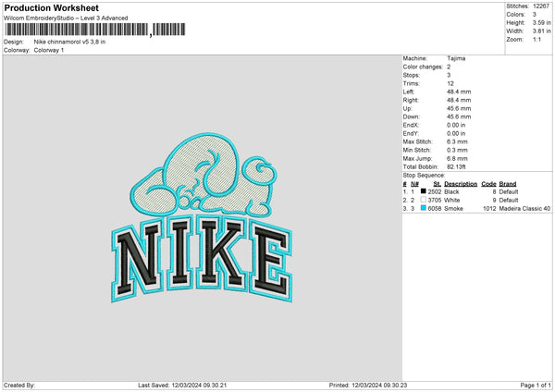Click thread code 3705
This screenshot has width=555, height=392.
[x=435, y=201]
